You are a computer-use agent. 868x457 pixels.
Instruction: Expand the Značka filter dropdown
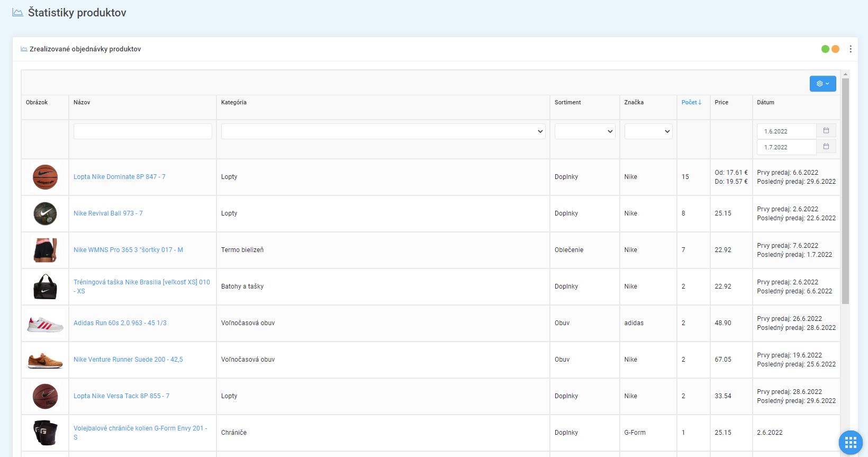point(648,131)
